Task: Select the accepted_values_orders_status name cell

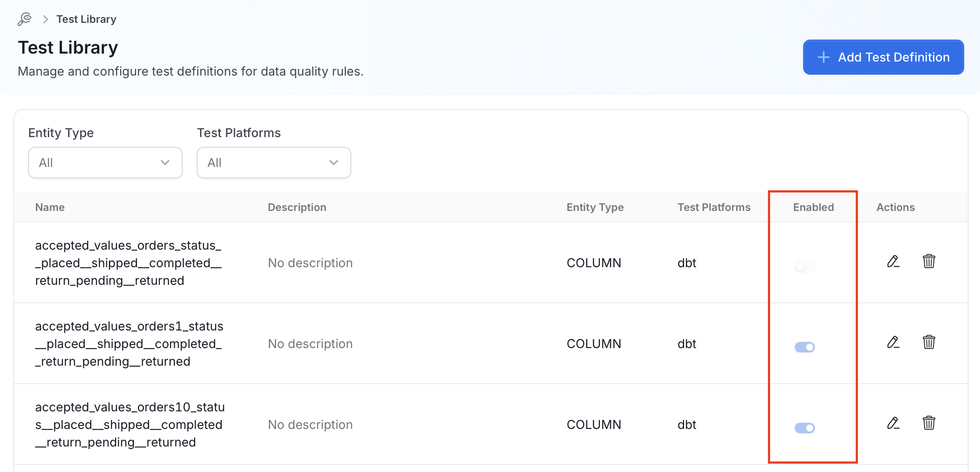Action: coord(128,263)
